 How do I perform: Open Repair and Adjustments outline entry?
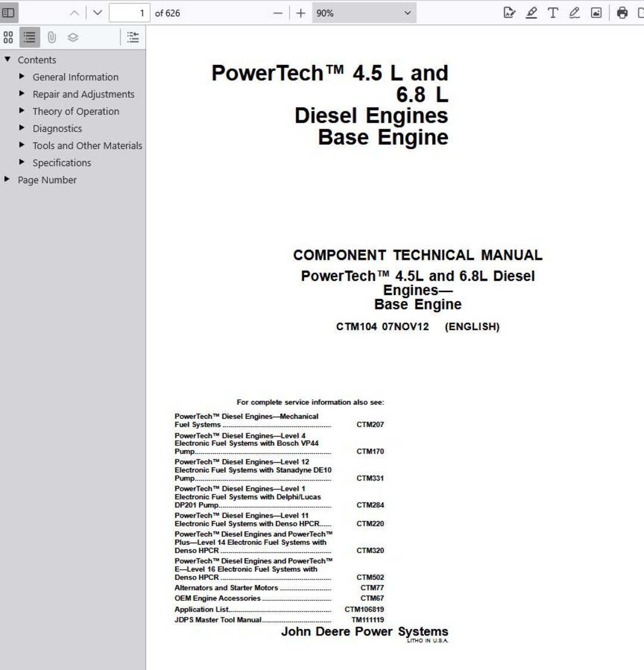coord(83,94)
